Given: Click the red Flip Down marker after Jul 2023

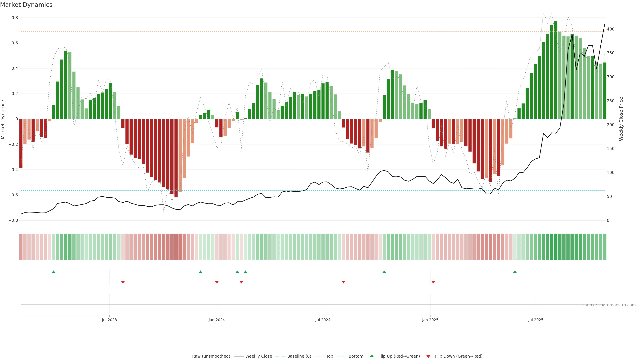Looking at the screenshot, I should [123, 282].
